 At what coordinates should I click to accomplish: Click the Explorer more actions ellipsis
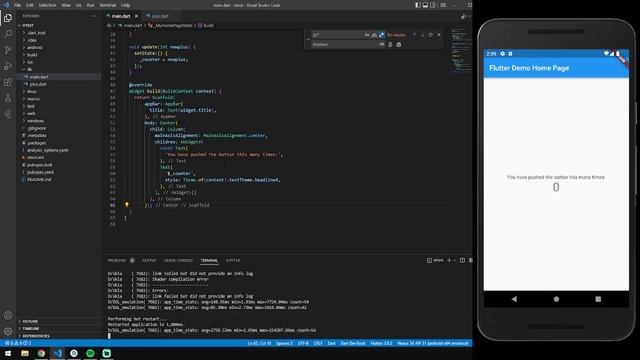click(93, 16)
